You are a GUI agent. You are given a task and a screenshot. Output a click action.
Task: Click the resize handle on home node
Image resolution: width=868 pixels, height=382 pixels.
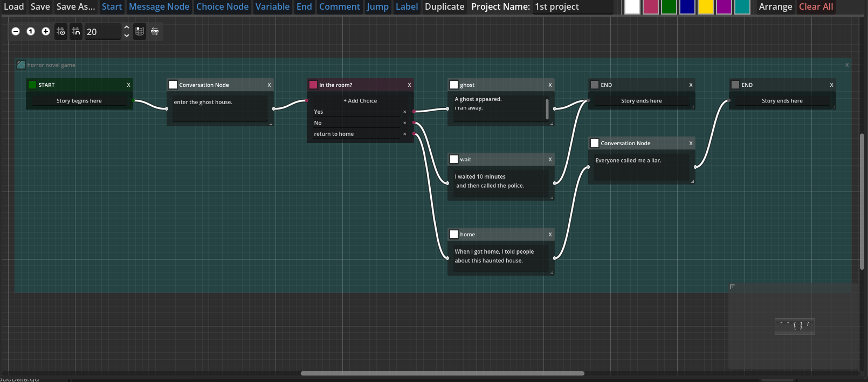point(552,273)
